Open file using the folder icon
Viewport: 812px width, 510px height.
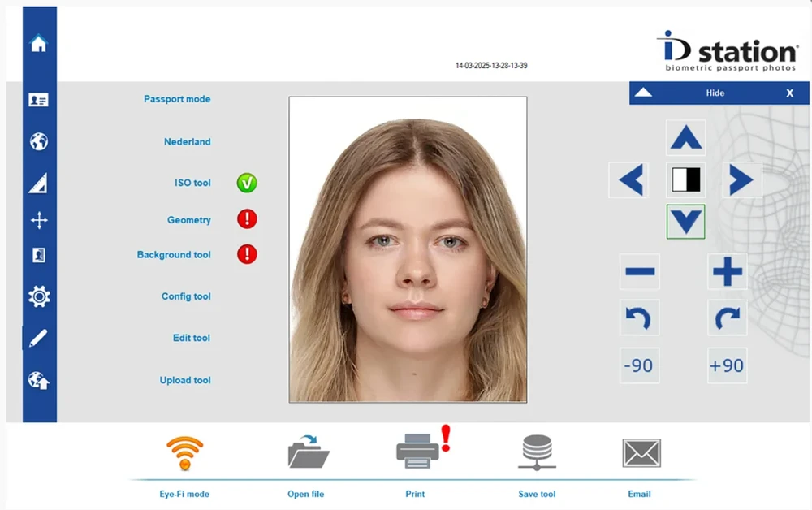(x=308, y=452)
